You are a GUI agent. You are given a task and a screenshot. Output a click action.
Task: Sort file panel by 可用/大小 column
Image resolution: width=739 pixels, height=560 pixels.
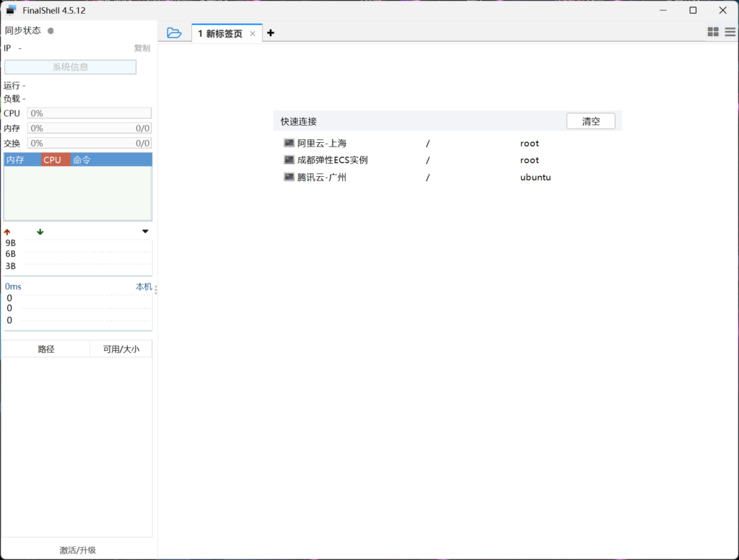point(121,348)
